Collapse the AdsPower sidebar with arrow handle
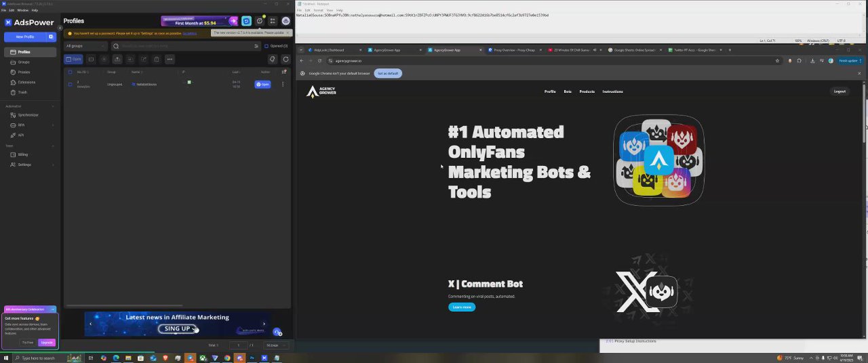The height and width of the screenshot is (363, 868). pyautogui.click(x=60, y=28)
